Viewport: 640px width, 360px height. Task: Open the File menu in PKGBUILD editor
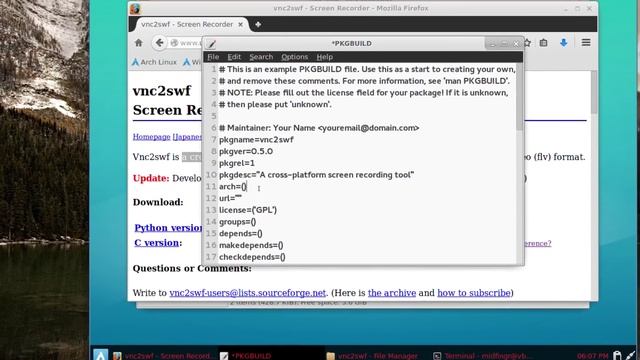click(213, 57)
